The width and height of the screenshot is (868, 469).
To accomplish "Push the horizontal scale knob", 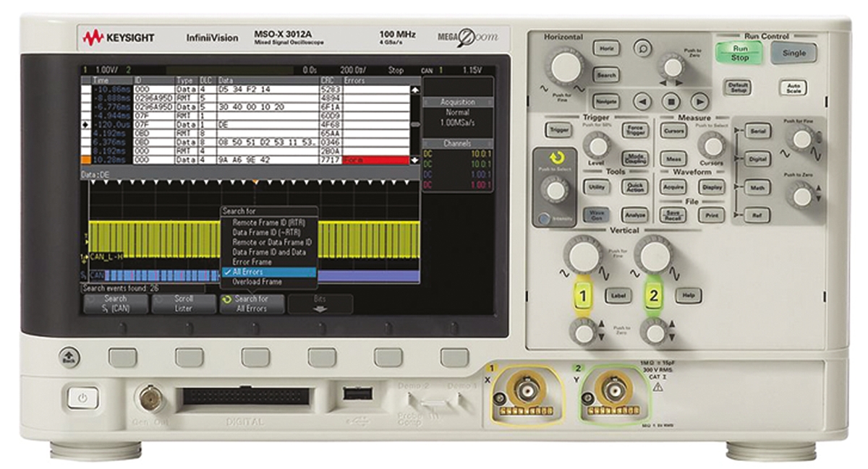I will (x=567, y=67).
